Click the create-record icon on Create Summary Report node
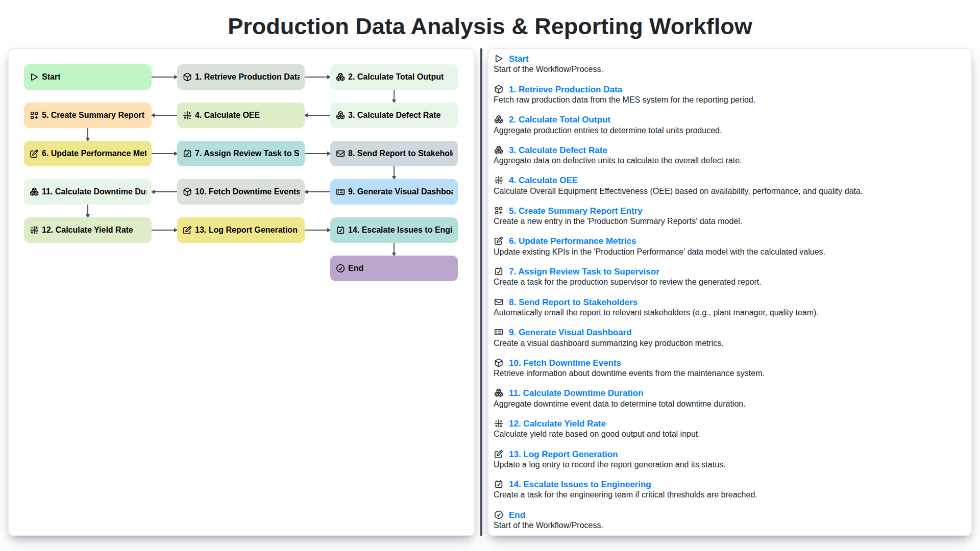Image resolution: width=980 pixels, height=551 pixels. 34,115
